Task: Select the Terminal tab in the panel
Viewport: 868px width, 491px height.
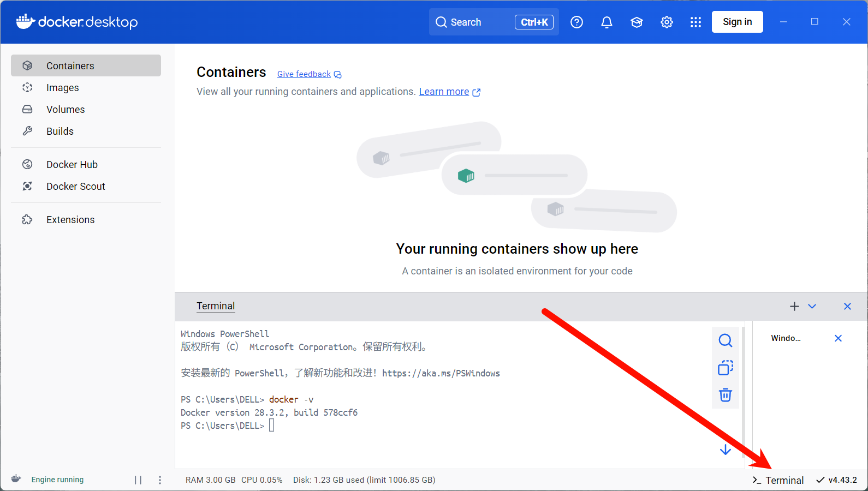Action: 216,306
